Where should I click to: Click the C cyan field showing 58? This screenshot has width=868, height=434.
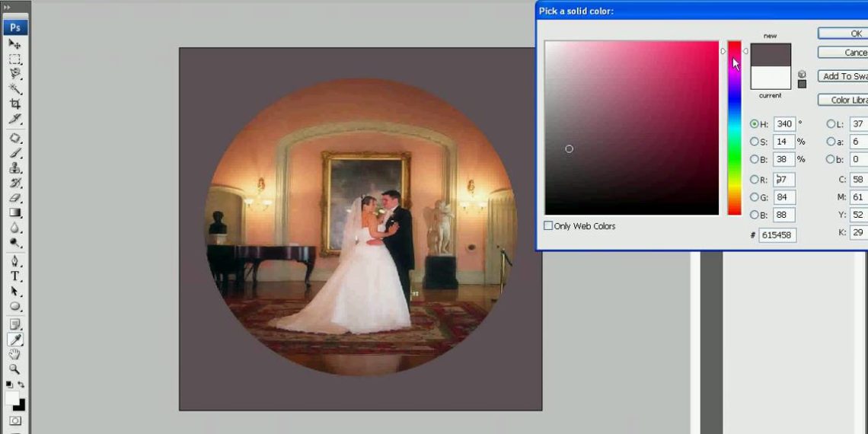(859, 180)
